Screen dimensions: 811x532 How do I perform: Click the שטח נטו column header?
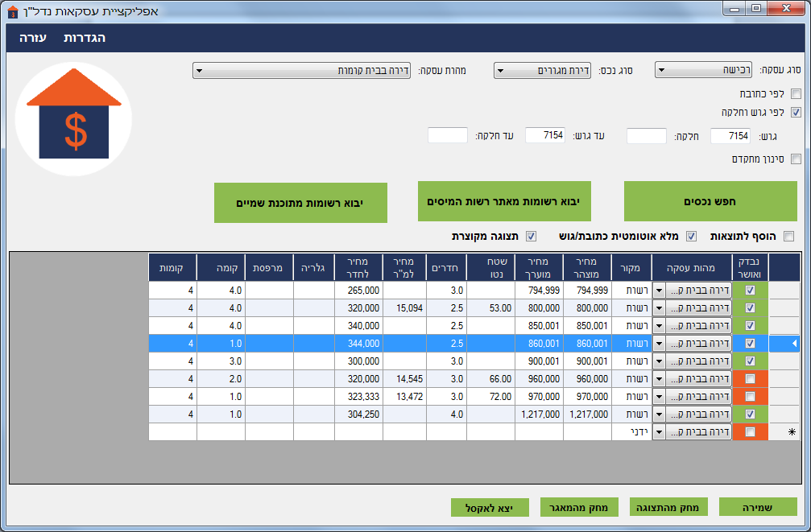click(x=490, y=267)
